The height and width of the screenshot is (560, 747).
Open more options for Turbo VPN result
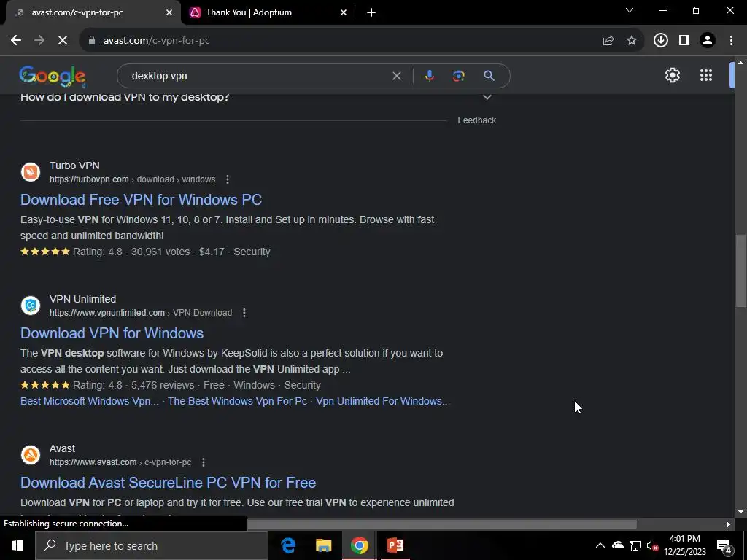[228, 179]
